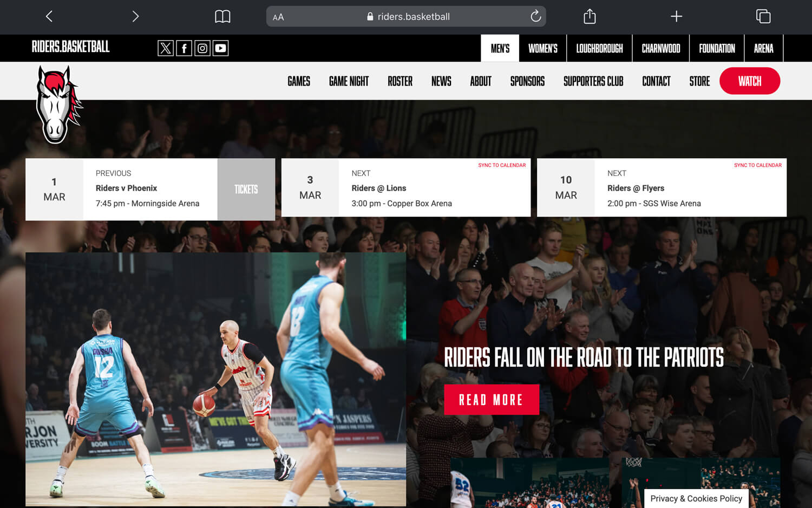Open the Riders @ Flyers next game
The height and width of the screenshot is (508, 812).
click(636, 188)
